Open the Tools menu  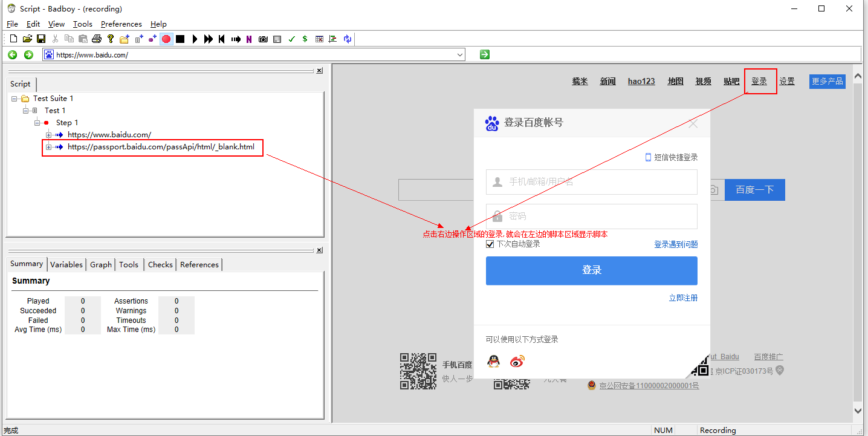tap(83, 24)
